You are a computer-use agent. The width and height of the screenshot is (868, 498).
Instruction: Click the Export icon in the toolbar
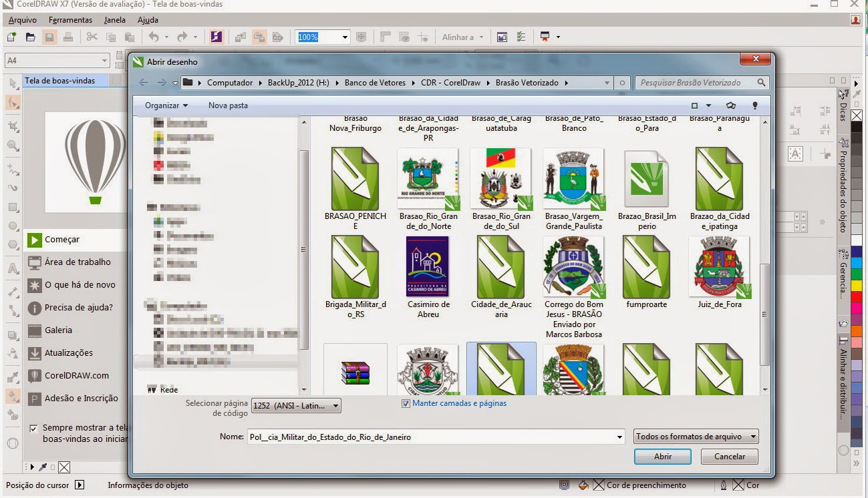(x=259, y=37)
